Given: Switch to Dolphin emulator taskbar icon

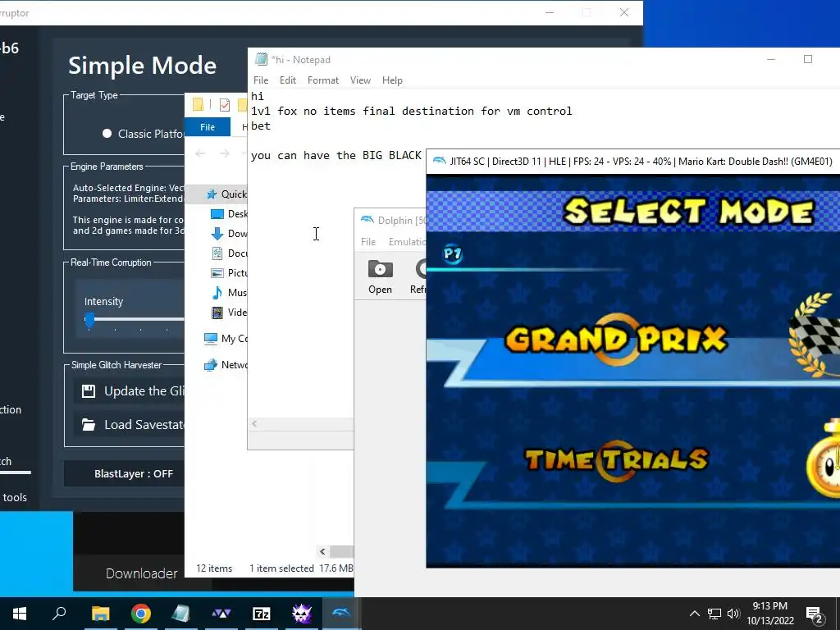Looking at the screenshot, I should [x=341, y=612].
